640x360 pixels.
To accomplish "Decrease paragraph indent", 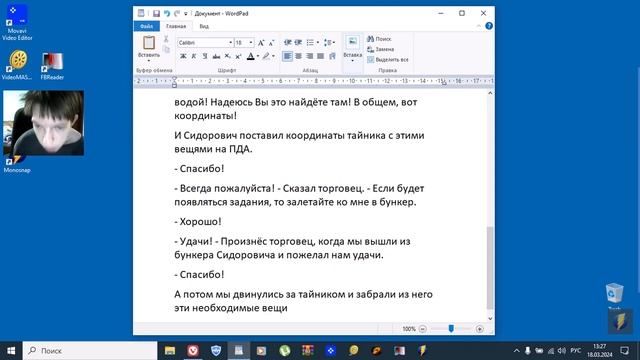I will click(287, 42).
